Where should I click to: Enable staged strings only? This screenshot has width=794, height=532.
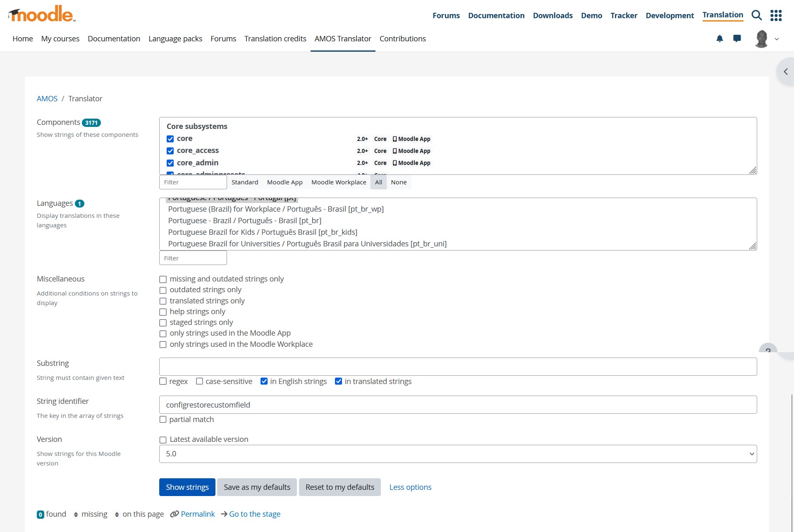(x=163, y=323)
